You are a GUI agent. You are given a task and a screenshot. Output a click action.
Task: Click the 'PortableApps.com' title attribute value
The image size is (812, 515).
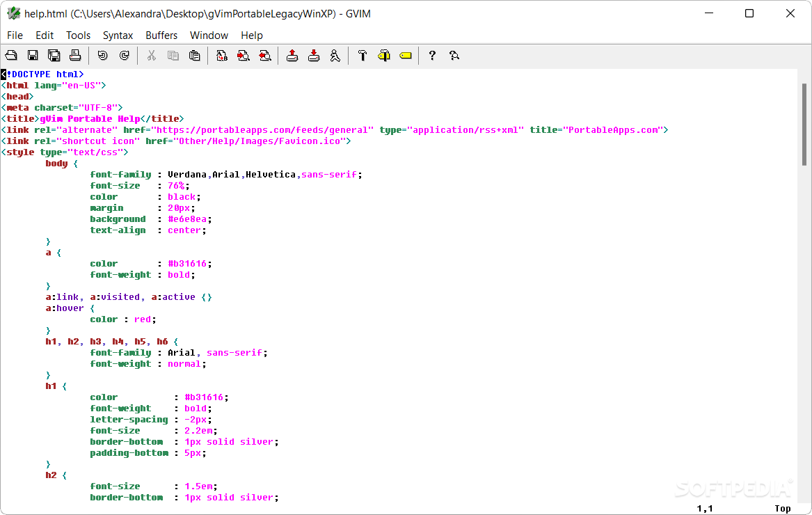coord(613,129)
